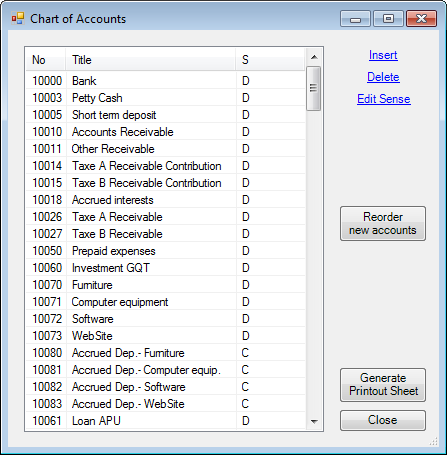
Task: Select the 10003 Petty Cash row
Action: 165,98
